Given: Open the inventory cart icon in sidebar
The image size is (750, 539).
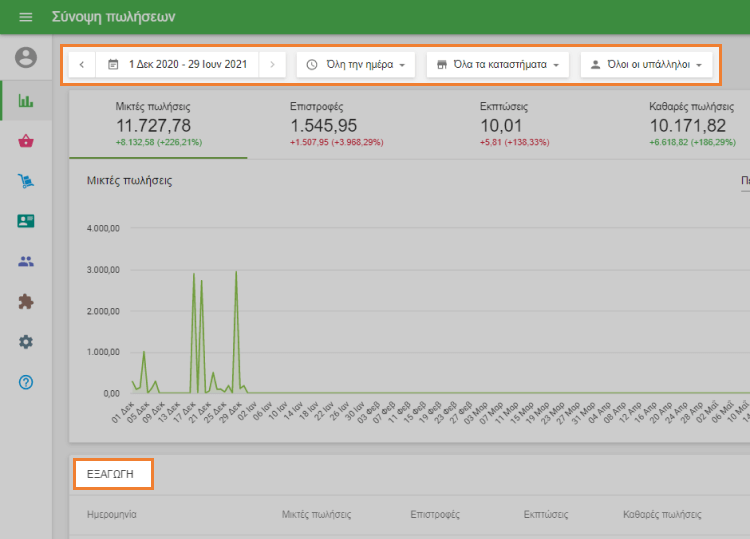Looking at the screenshot, I should point(26,181).
